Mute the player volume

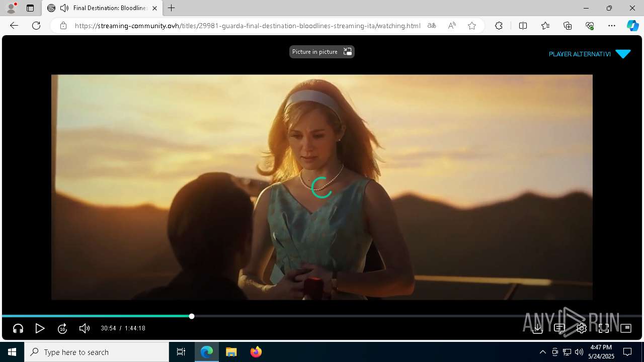(x=84, y=328)
